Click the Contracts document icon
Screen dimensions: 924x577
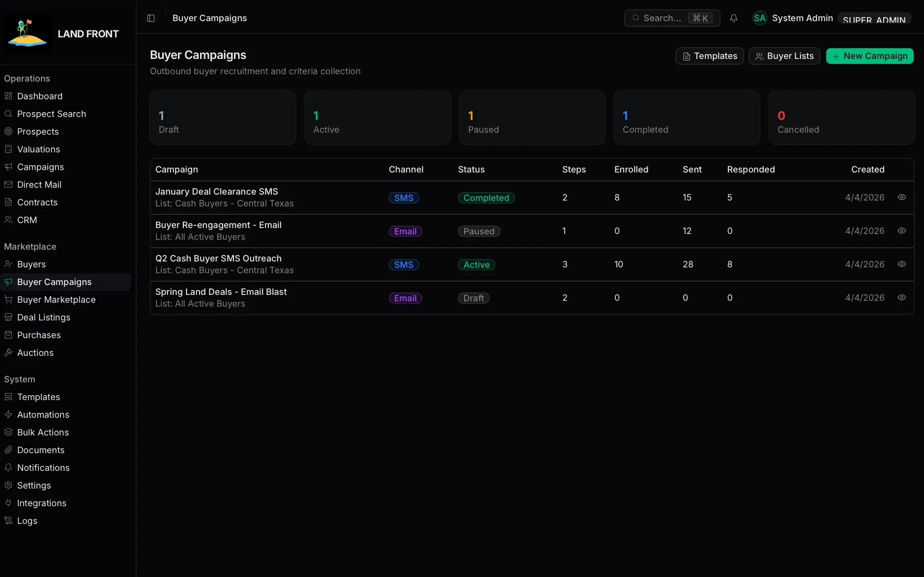click(8, 202)
